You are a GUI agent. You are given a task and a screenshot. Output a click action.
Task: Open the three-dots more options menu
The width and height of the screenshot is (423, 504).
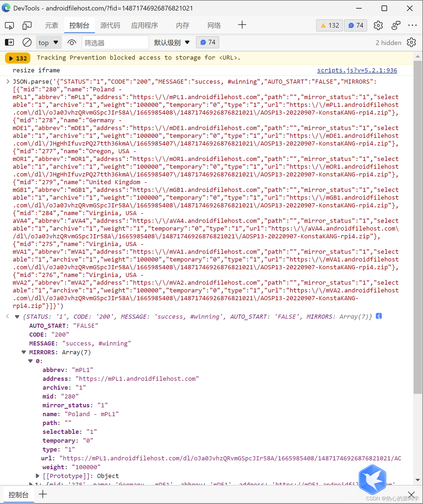coord(413,25)
